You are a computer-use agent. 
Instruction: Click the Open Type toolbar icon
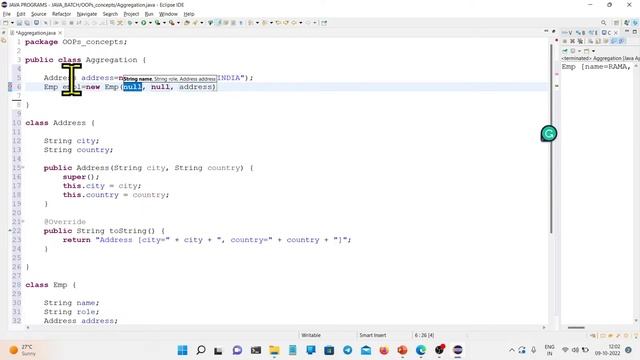pos(187,23)
